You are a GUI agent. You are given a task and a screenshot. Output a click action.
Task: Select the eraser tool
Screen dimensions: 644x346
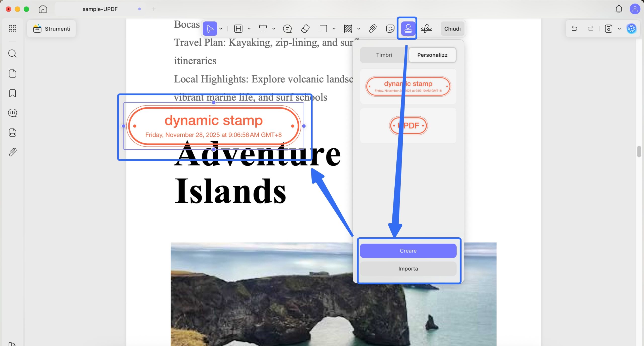tap(305, 29)
